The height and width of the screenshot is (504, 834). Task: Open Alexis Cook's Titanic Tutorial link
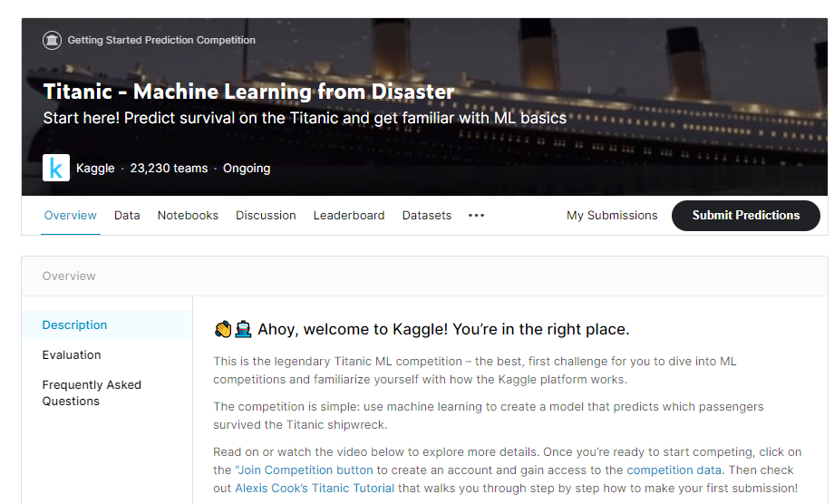pos(315,488)
